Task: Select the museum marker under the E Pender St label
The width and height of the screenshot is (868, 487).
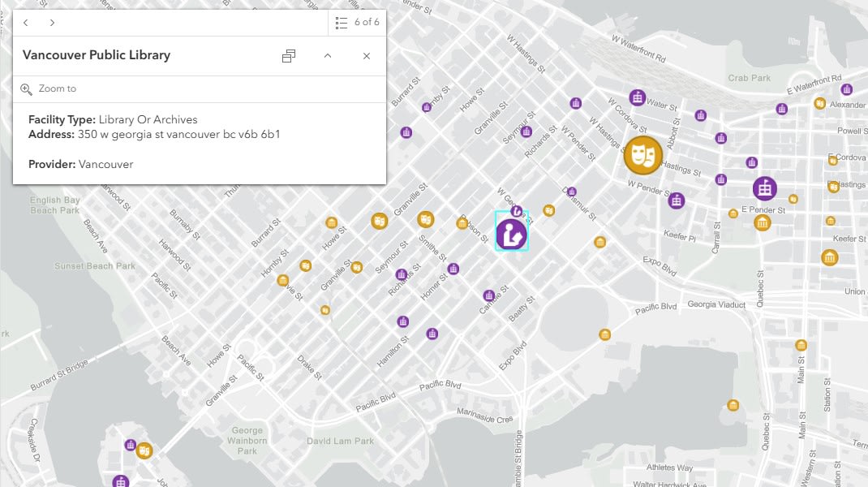Action: [763, 222]
